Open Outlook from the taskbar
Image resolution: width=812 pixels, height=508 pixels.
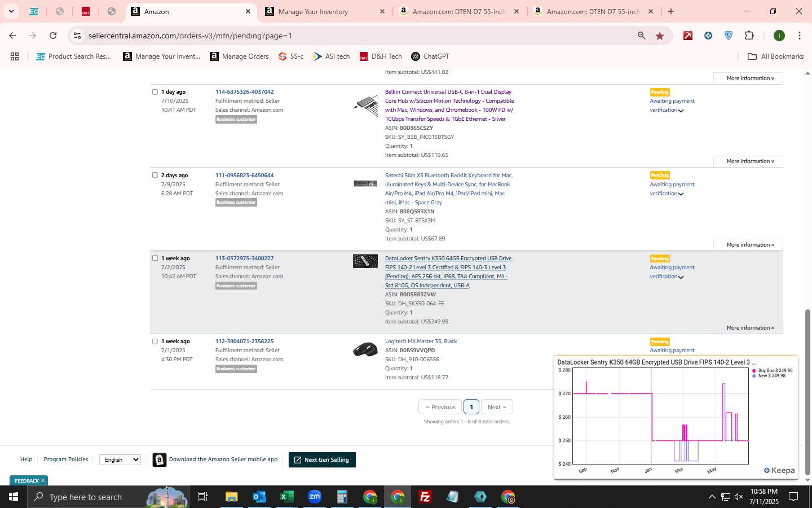pyautogui.click(x=259, y=497)
